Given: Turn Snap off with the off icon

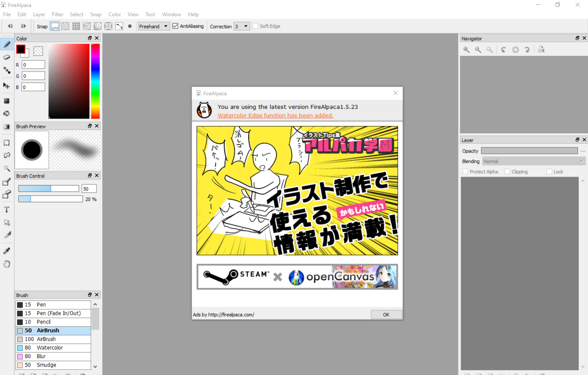Looking at the screenshot, I should [x=55, y=26].
